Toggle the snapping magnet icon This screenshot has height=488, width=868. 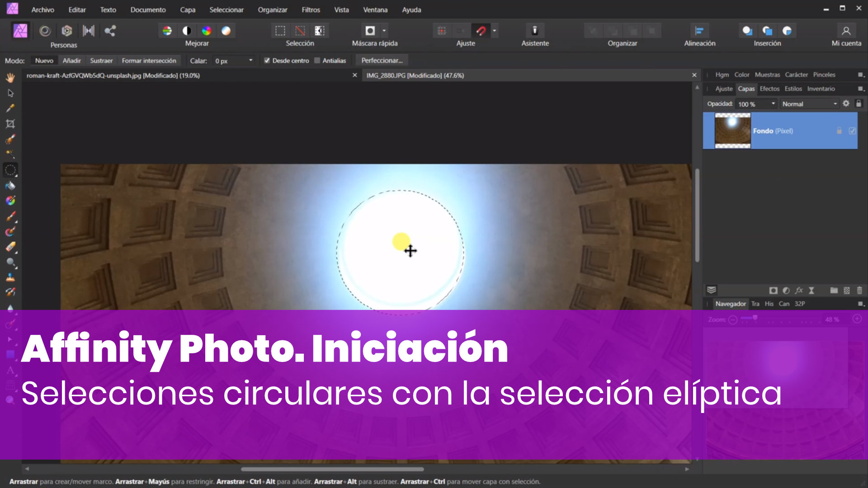(481, 31)
